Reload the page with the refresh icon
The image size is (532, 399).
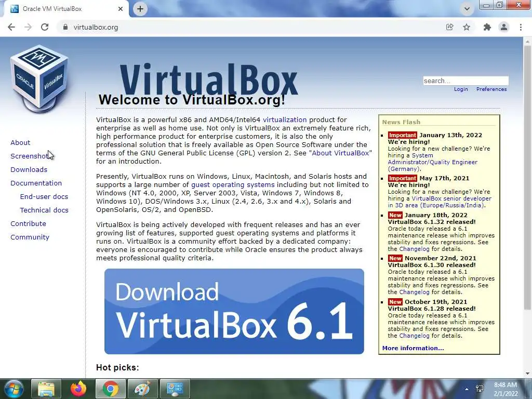pyautogui.click(x=45, y=27)
